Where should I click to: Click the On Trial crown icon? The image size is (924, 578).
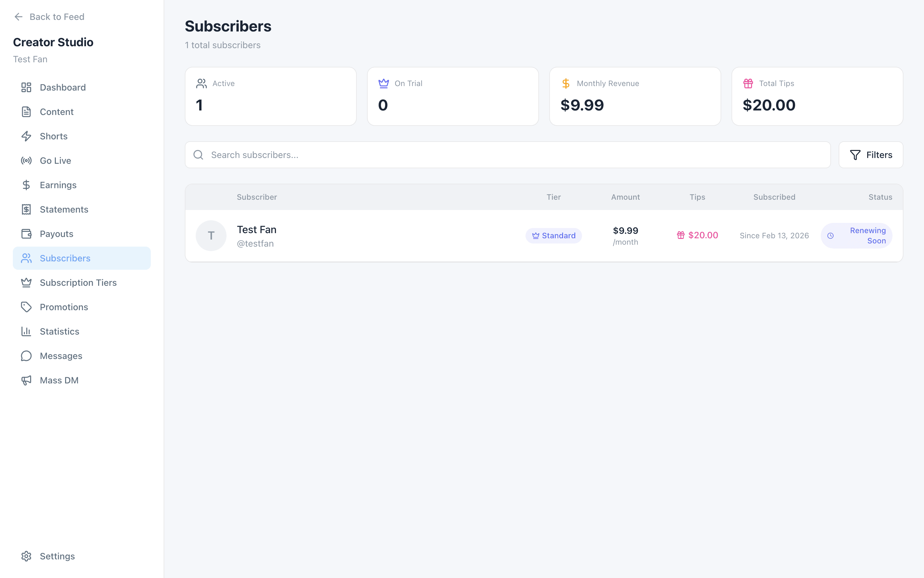(x=383, y=83)
